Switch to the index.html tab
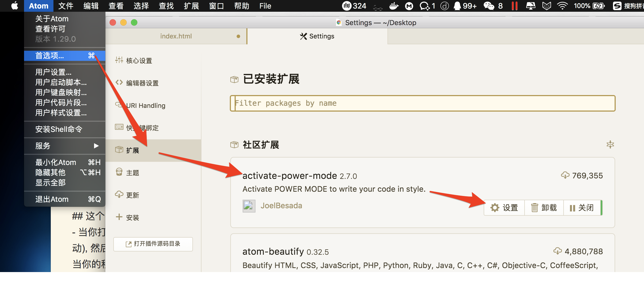The height and width of the screenshot is (283, 644). tap(176, 36)
